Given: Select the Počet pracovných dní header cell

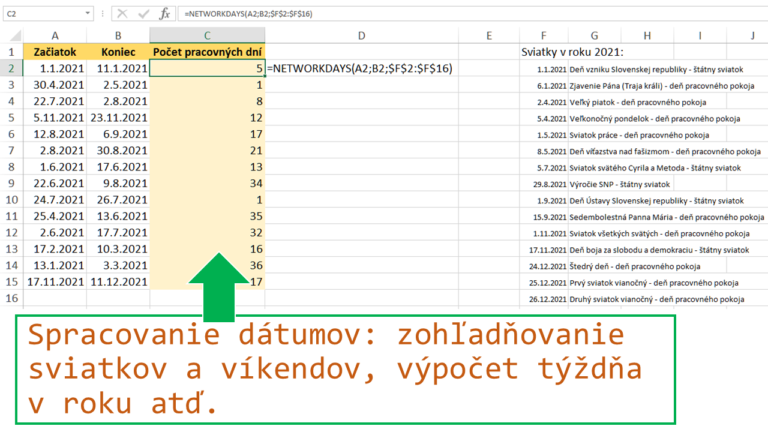Looking at the screenshot, I should [x=208, y=52].
